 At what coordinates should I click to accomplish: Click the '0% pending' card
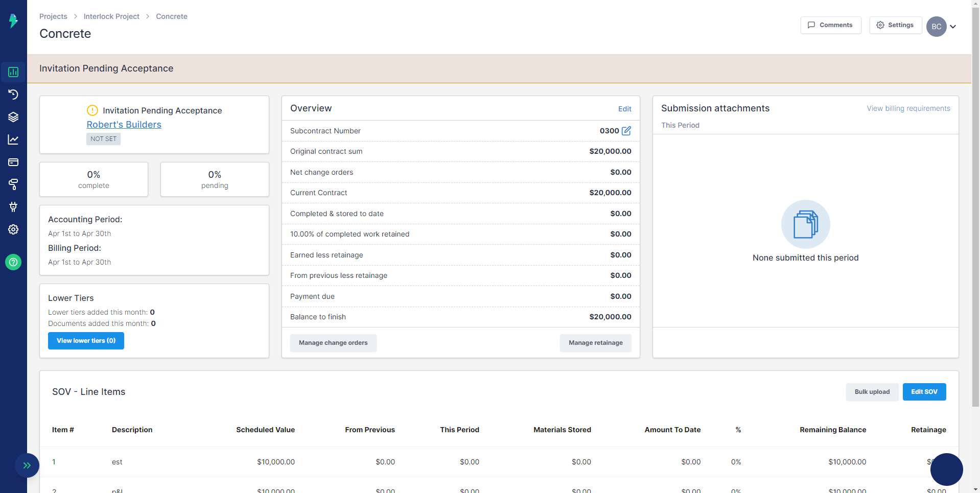click(215, 179)
